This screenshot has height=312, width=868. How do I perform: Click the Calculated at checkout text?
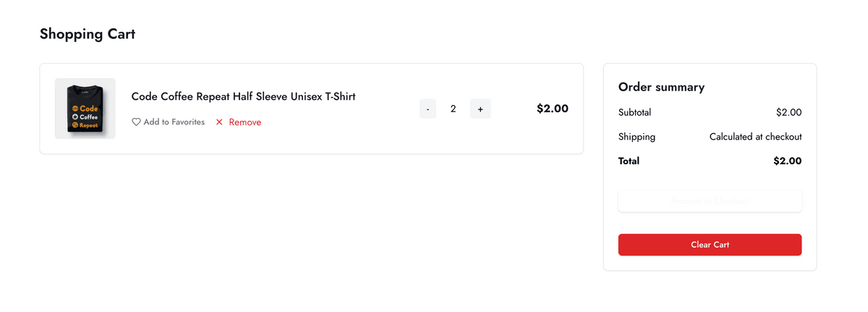pyautogui.click(x=755, y=137)
